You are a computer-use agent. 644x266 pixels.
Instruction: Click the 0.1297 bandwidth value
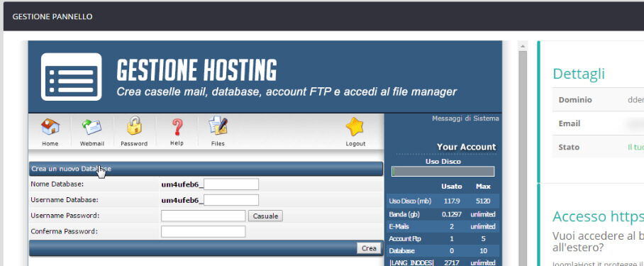452,214
